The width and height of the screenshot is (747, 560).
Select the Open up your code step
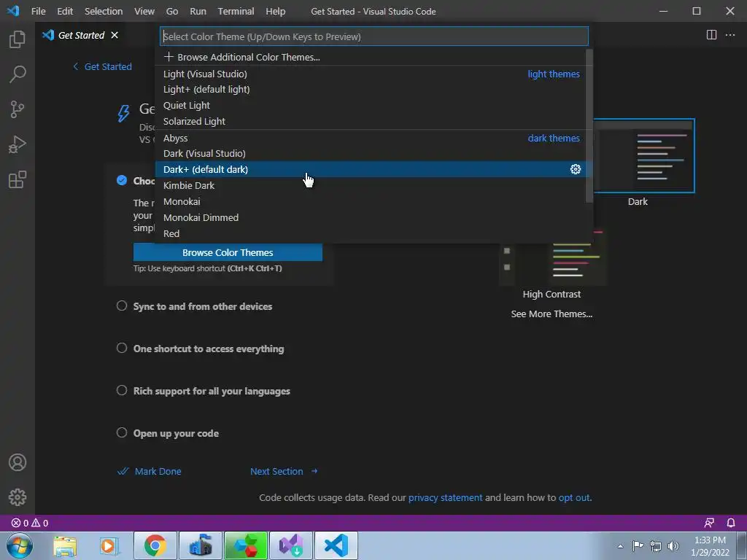coord(176,434)
